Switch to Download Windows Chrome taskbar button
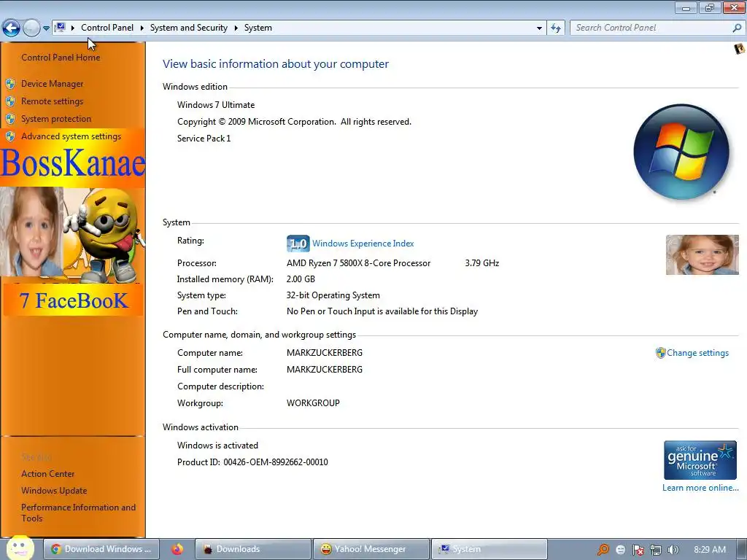 pyautogui.click(x=101, y=549)
